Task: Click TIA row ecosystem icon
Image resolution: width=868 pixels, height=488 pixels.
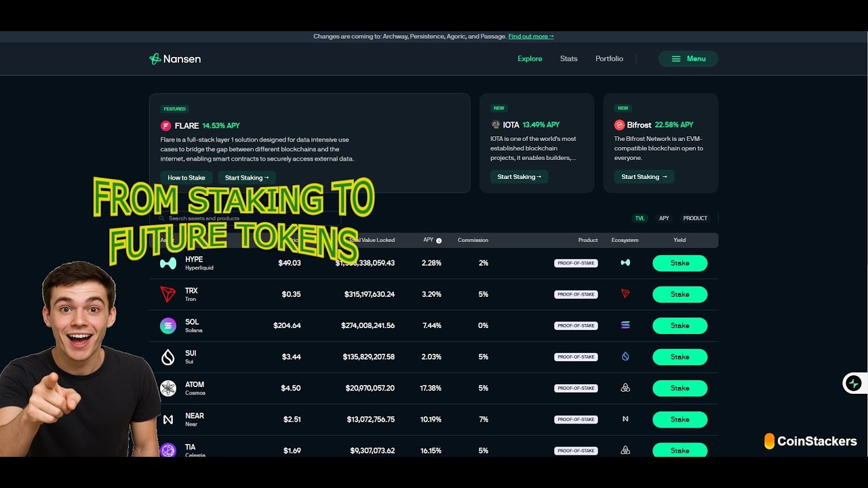Action: [625, 450]
